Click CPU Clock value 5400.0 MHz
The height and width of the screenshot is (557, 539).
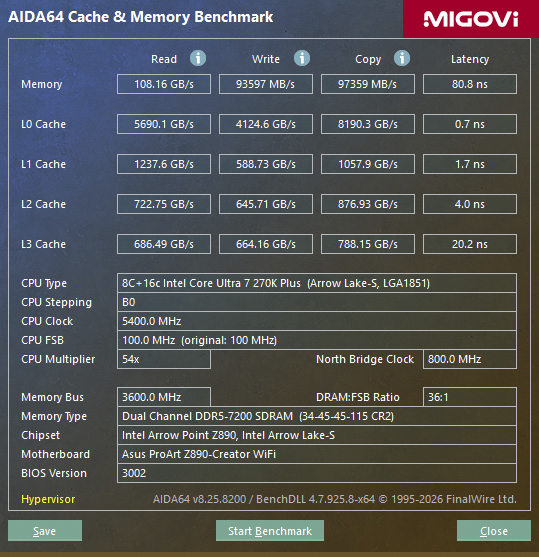(x=317, y=321)
